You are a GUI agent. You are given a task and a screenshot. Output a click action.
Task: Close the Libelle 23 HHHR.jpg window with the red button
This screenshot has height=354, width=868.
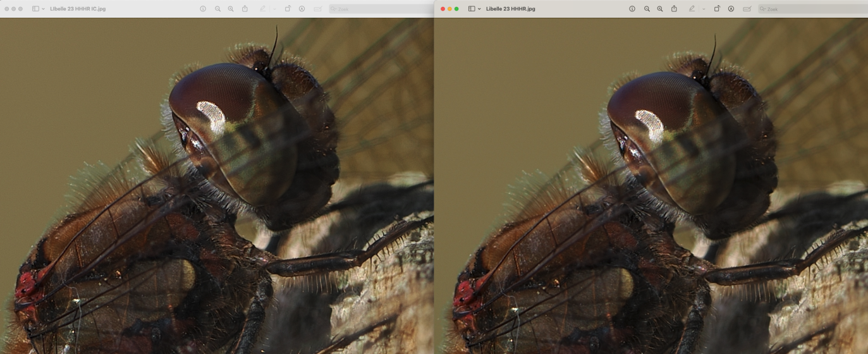pos(443,9)
